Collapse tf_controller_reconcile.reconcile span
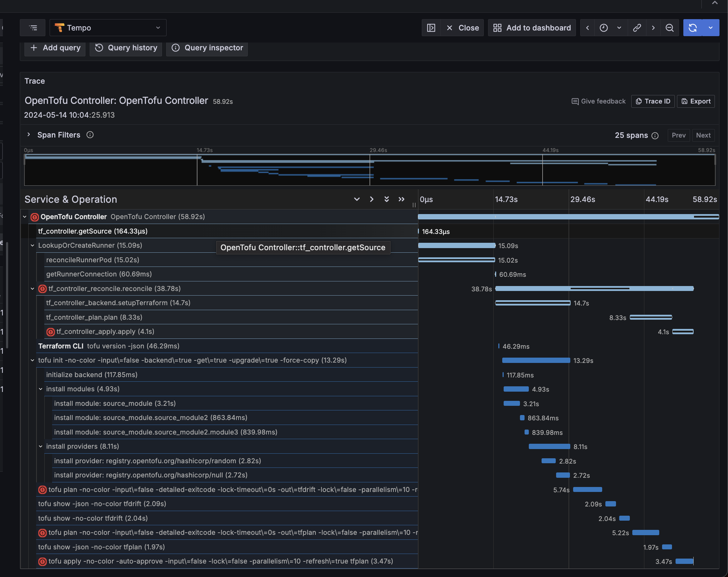Viewport: 728px width, 577px height. point(33,288)
